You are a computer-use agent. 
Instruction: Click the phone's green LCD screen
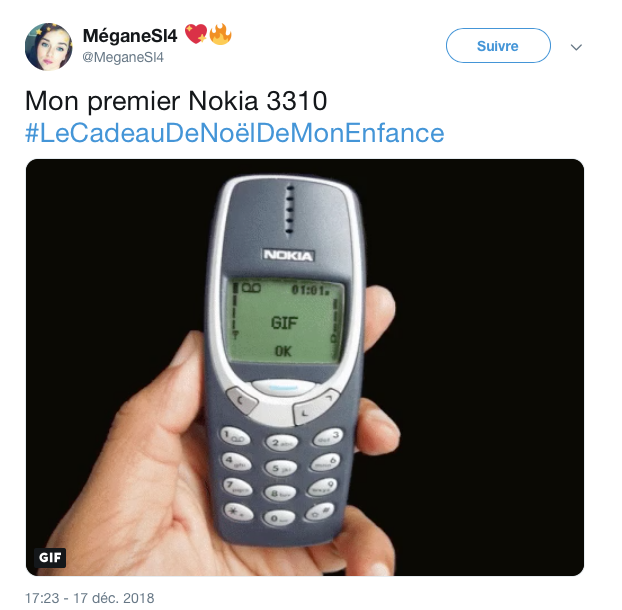[x=284, y=320]
